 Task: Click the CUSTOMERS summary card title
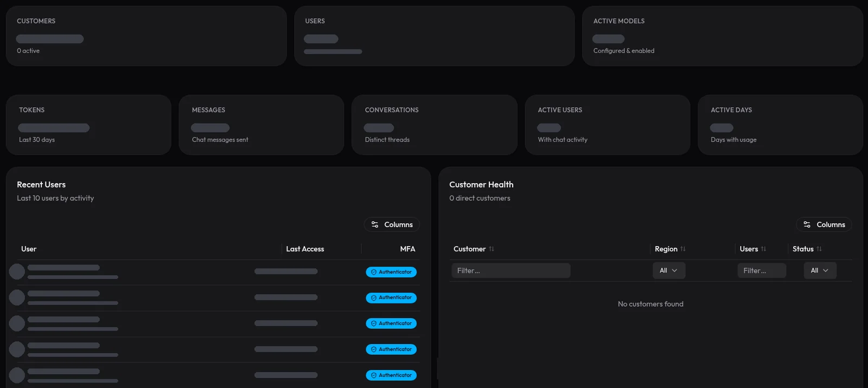36,21
